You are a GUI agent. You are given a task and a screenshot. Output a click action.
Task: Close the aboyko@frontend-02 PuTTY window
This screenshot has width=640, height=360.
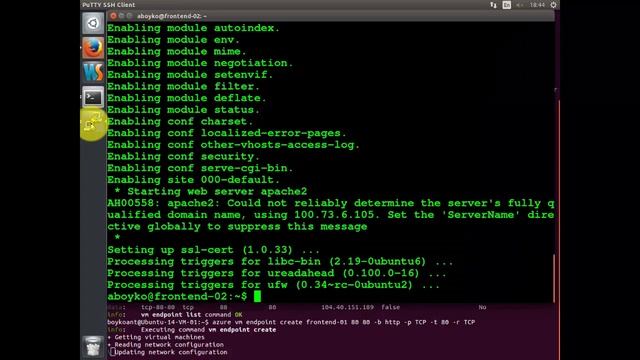point(113,16)
